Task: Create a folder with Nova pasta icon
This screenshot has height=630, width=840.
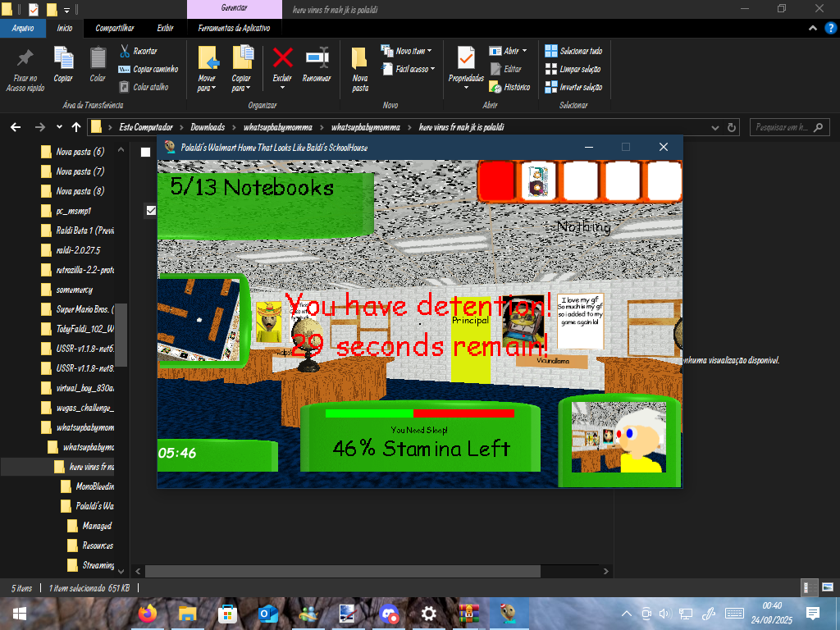Action: pos(359,58)
